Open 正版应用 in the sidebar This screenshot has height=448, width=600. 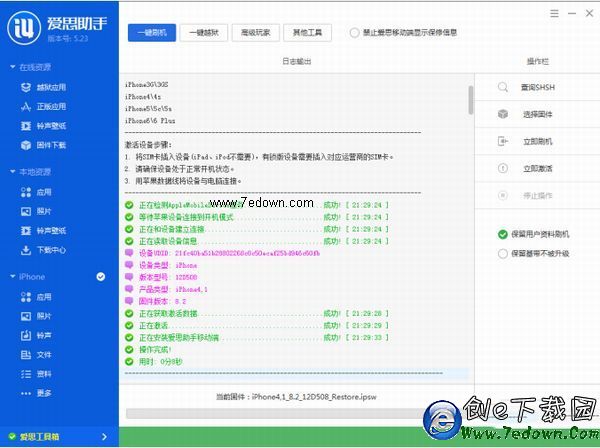(43, 106)
